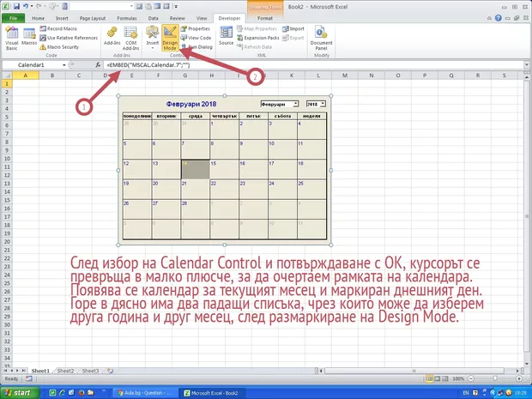This screenshot has height=399, width=532.
Task: Switch to Sheet2 tab
Action: point(65,371)
